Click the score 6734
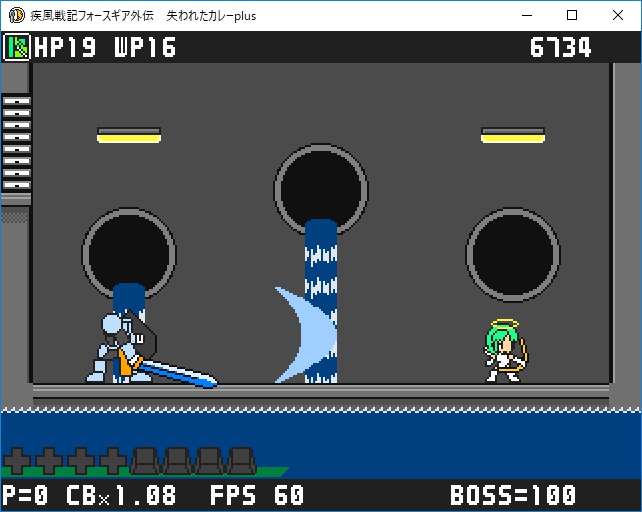This screenshot has width=642, height=512. tap(561, 47)
